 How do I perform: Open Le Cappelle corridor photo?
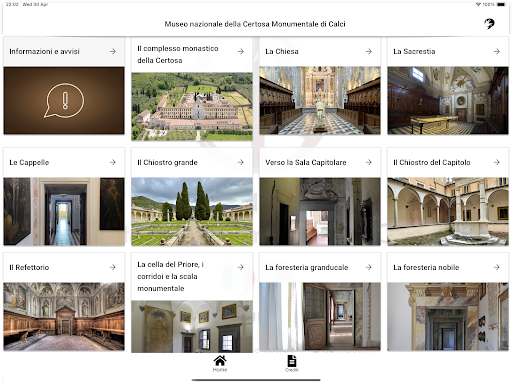click(x=64, y=212)
